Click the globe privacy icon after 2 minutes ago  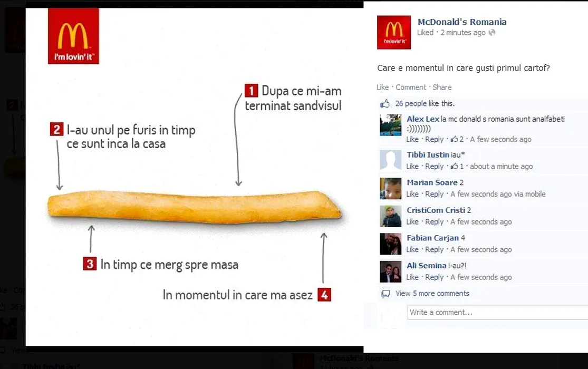(x=492, y=33)
